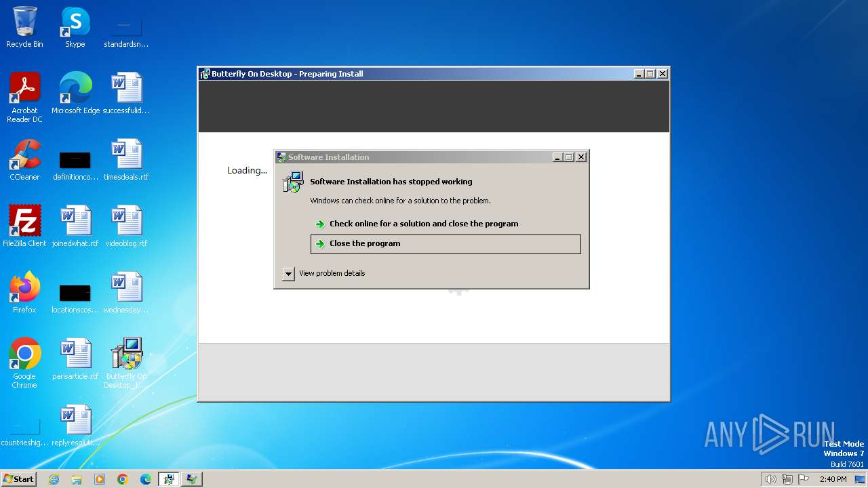This screenshot has height=488, width=868.
Task: Select the Skype desktop shortcut
Action: pyautogui.click(x=75, y=27)
